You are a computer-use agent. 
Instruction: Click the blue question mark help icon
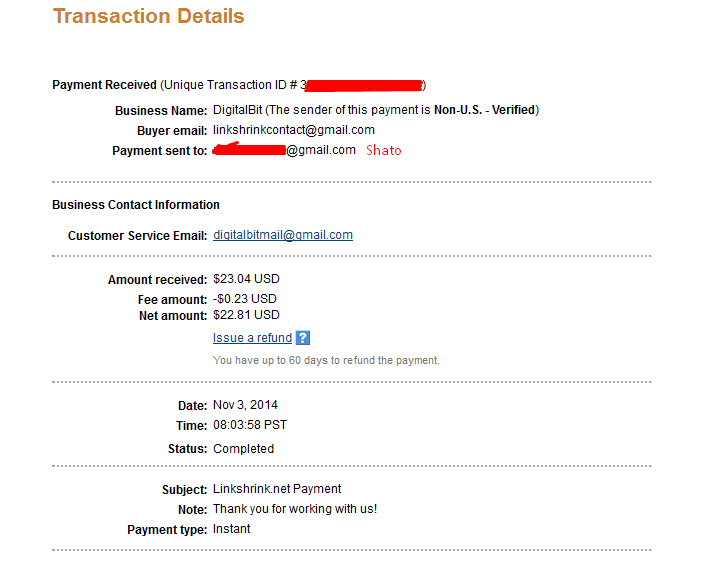pos(303,338)
